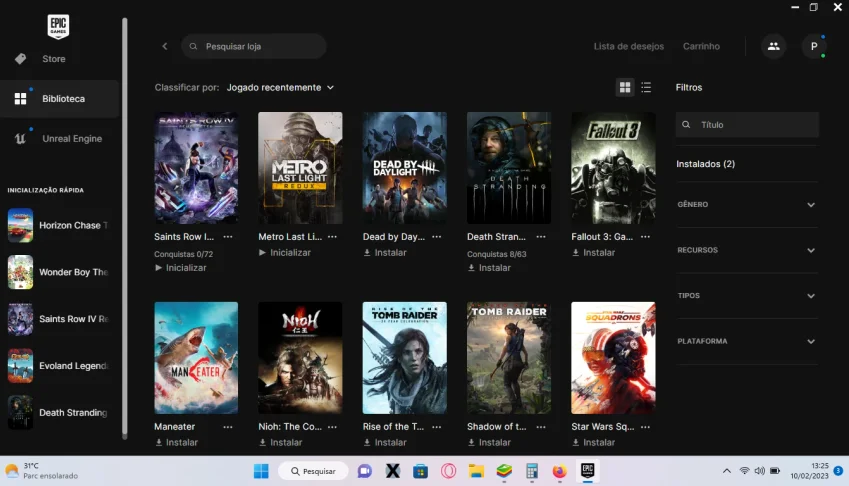Screen dimensions: 849x486
Task: Open the weather widget 31°C
Action: (41, 470)
